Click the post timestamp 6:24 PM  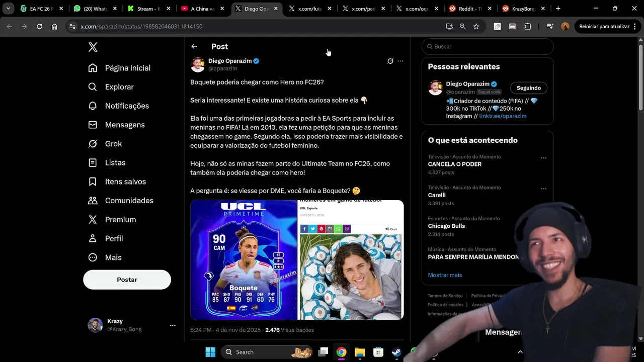coord(201,330)
